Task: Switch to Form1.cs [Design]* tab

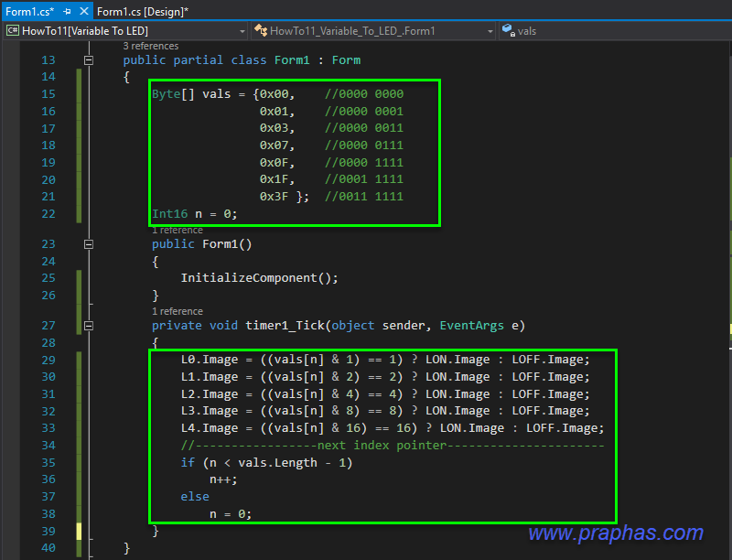Action: (x=143, y=11)
